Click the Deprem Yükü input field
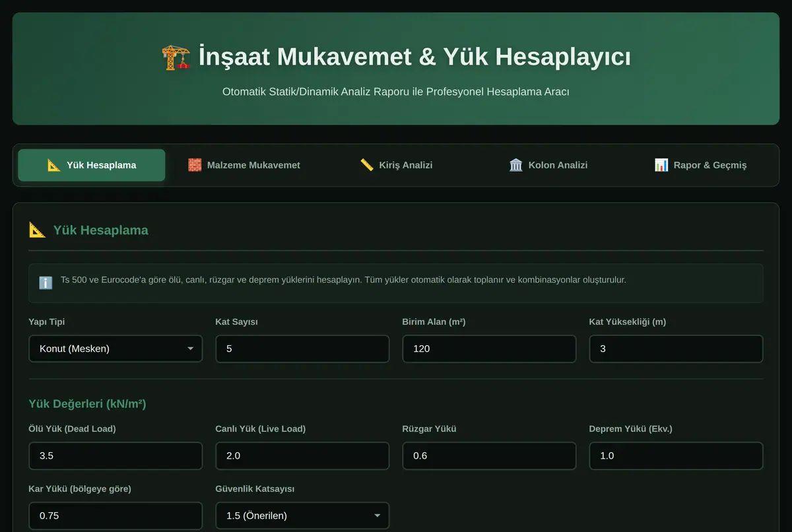The image size is (792, 532). tap(676, 455)
